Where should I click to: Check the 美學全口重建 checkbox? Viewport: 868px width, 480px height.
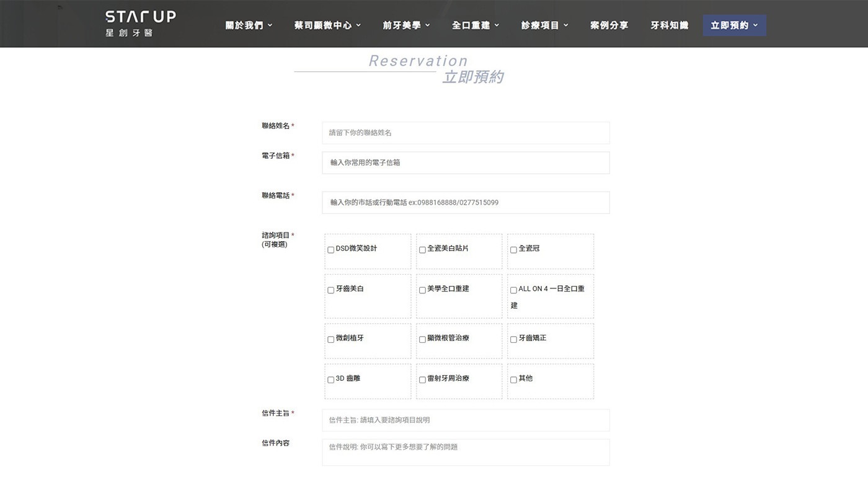coord(422,290)
